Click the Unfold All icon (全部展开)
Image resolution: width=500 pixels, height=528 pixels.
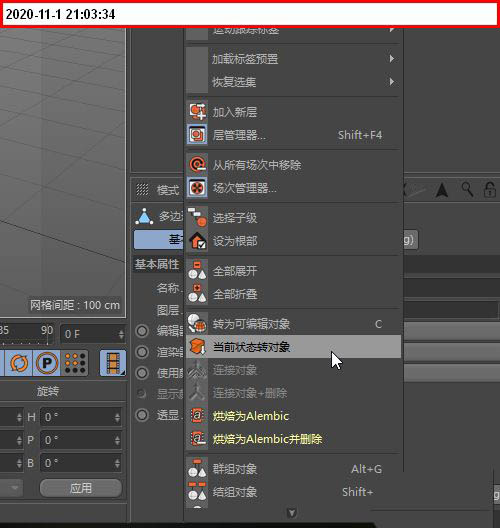click(x=197, y=270)
